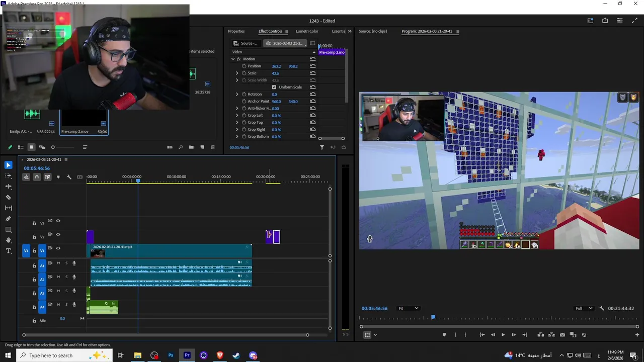Toggle V2 track output eye
This screenshot has height=362, width=644.
(x=58, y=235)
